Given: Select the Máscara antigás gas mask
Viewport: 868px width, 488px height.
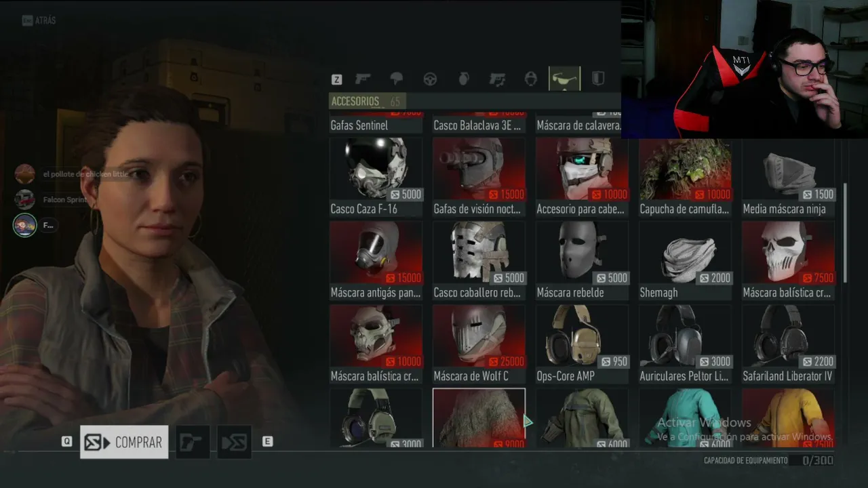Looking at the screenshot, I should pos(376,260).
